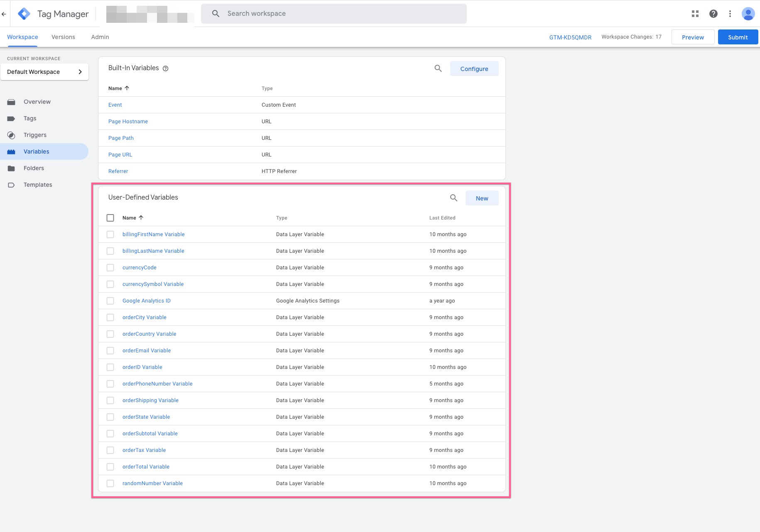Switch to the Admin tab

(x=100, y=37)
